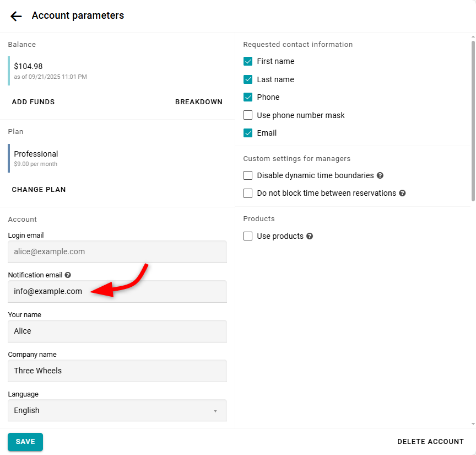Viewport: 476px width, 455px height.
Task: Check Do not block time between reservations
Action: click(248, 193)
